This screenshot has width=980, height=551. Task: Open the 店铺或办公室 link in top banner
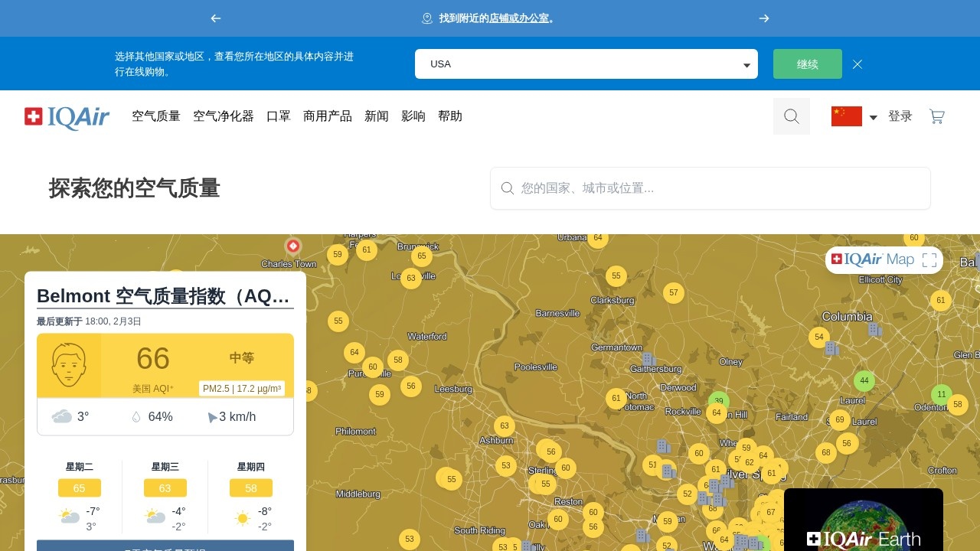pos(518,18)
